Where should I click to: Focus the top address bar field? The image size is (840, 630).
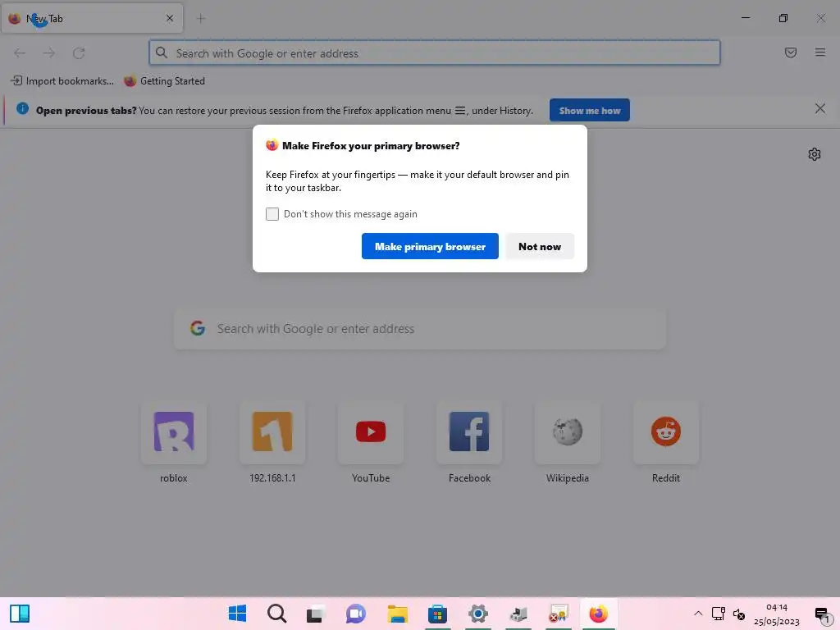coord(435,53)
